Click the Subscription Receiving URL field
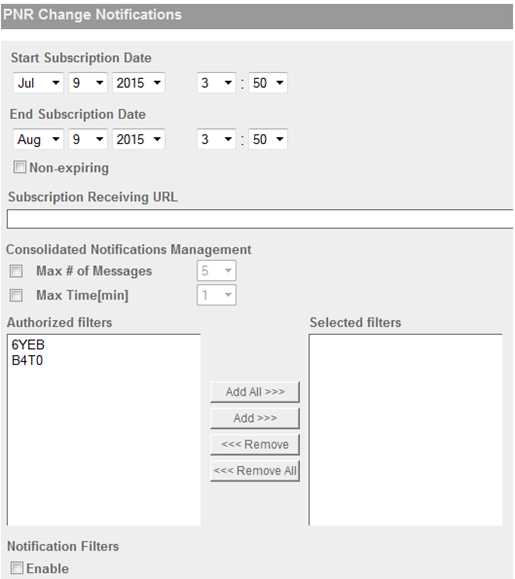This screenshot has width=515, height=579. [x=260, y=219]
